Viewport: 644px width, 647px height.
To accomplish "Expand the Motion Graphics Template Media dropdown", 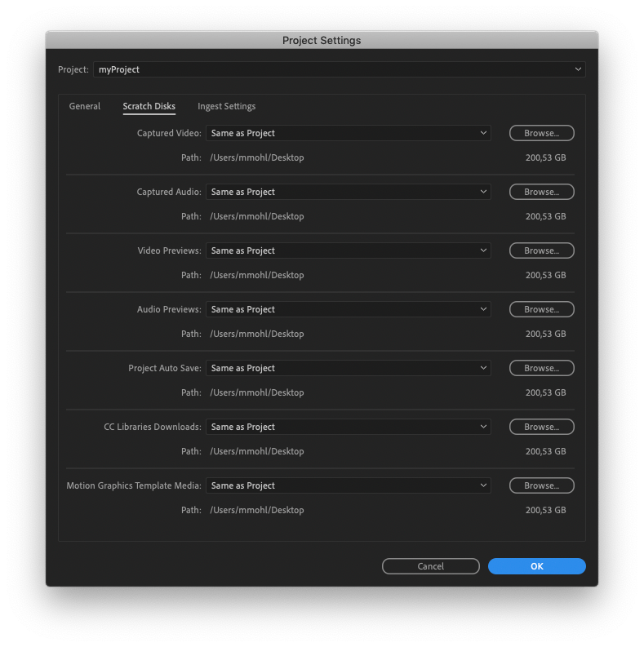I will [x=349, y=485].
